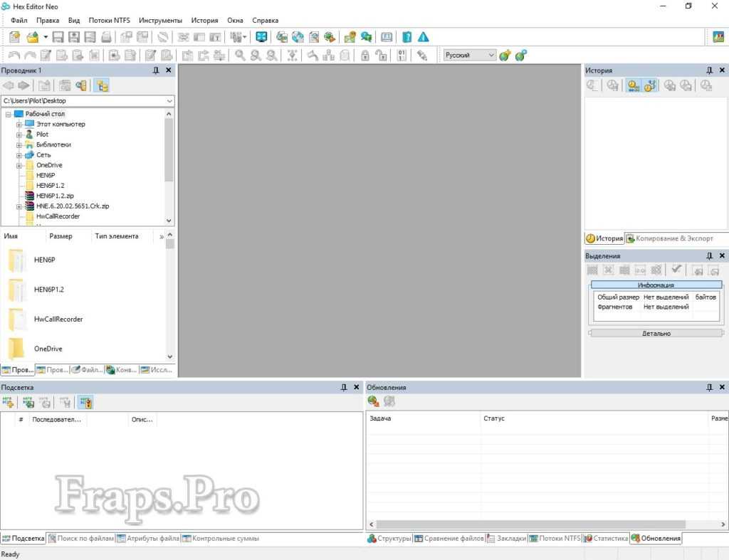Viewport: 729px width, 560px height.
Task: Click the blue help book icon
Action: tap(407, 37)
